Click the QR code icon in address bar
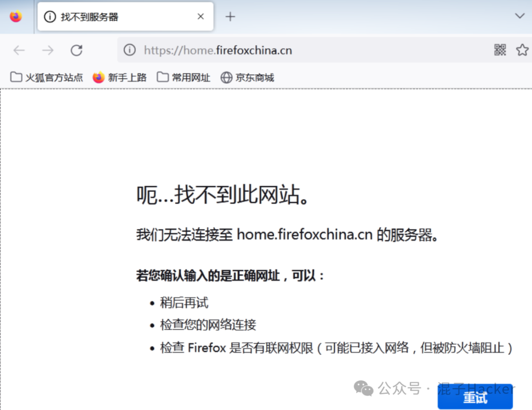 pyautogui.click(x=500, y=50)
